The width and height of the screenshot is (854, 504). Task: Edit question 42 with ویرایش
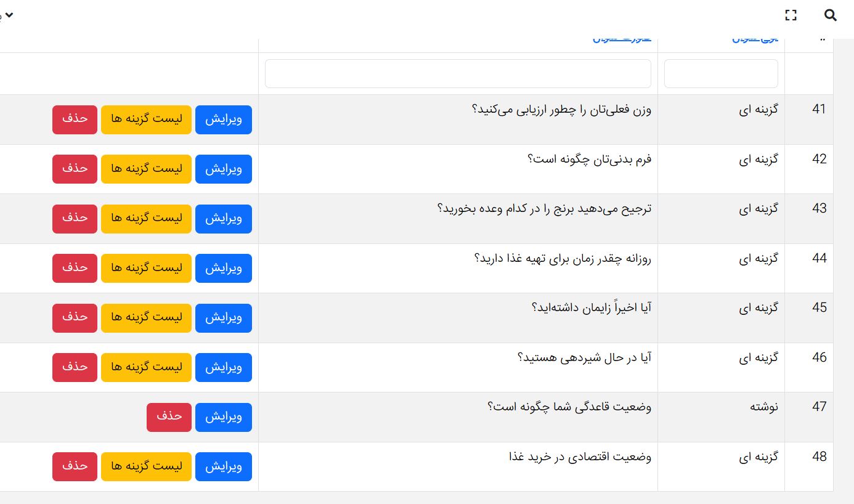click(223, 169)
